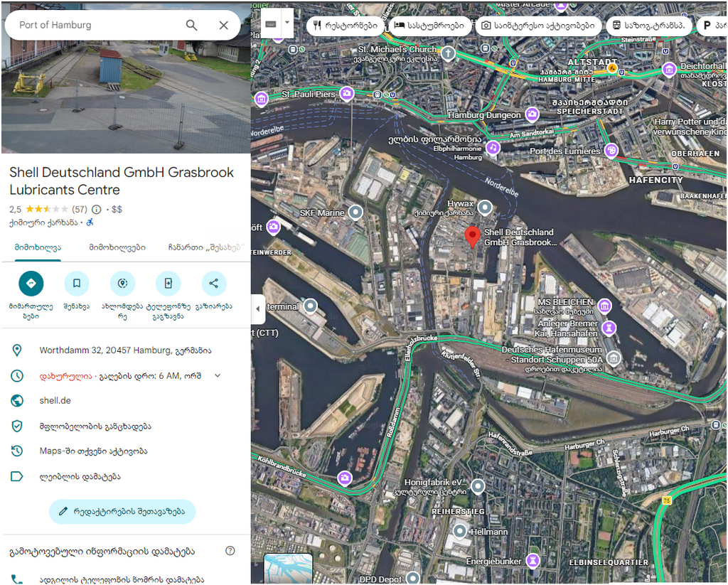Click the SKF Marine map marker
728x585 pixels.
[x=355, y=213]
